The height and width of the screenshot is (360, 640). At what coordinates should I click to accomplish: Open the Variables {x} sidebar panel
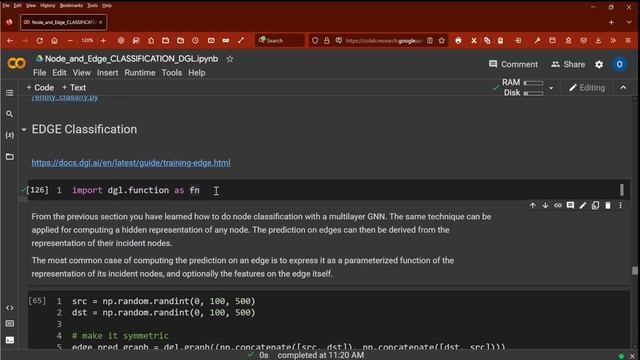point(10,135)
